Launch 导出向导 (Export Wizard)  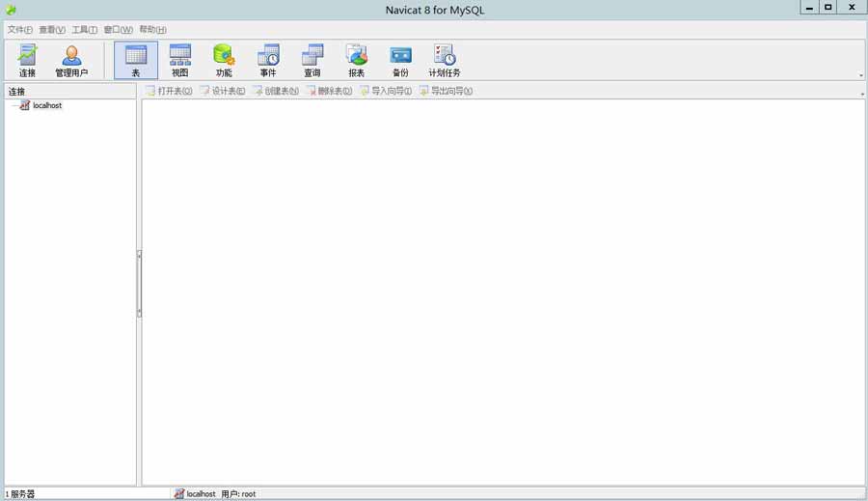pos(447,91)
